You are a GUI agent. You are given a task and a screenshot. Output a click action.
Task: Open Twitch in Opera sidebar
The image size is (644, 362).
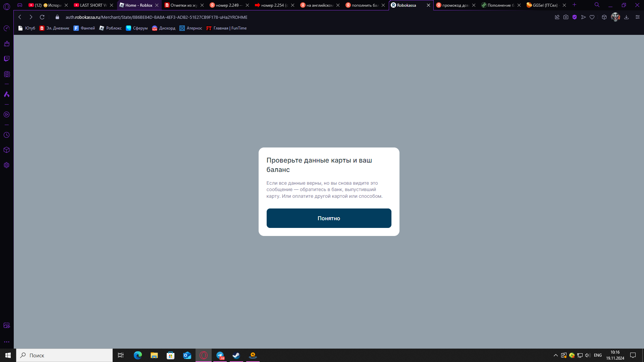click(7, 59)
